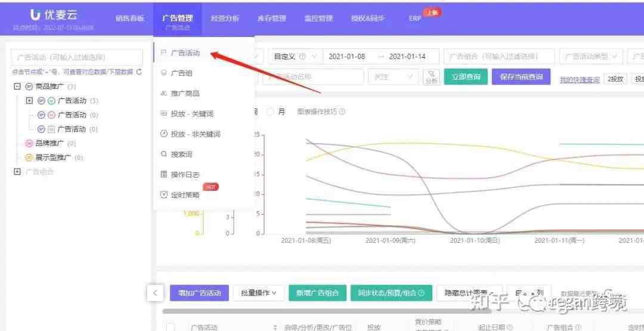
Task: Click the 广告管理 tab in the top navigation
Action: (x=178, y=18)
